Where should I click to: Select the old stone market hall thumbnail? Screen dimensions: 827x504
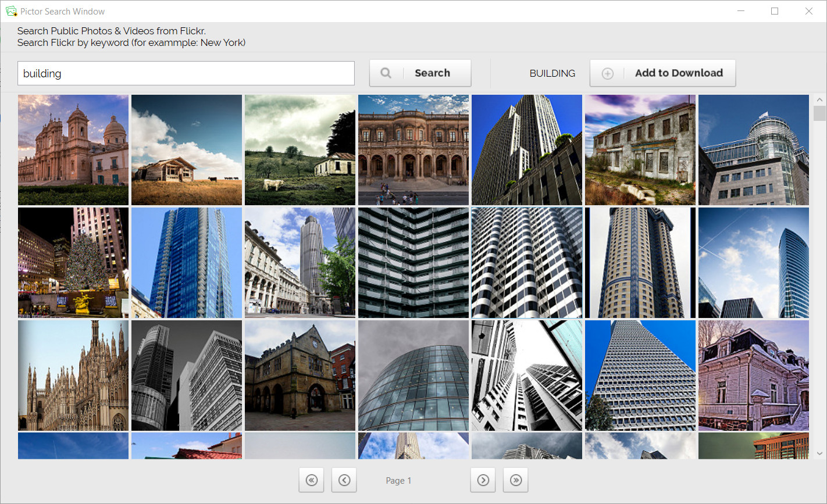point(300,376)
